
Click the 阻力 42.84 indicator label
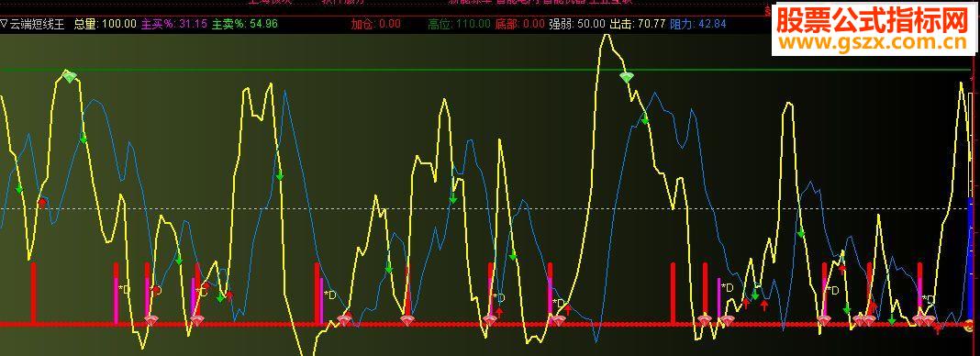click(698, 25)
